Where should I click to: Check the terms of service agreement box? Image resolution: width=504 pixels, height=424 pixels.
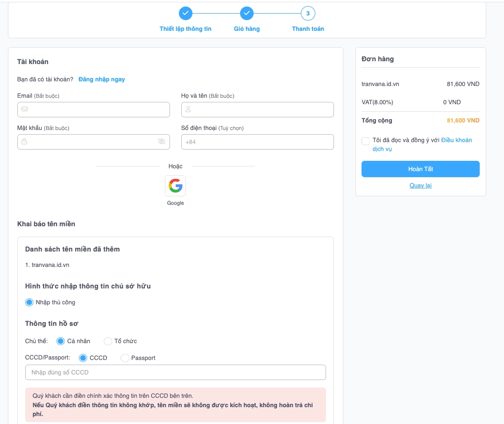point(365,141)
